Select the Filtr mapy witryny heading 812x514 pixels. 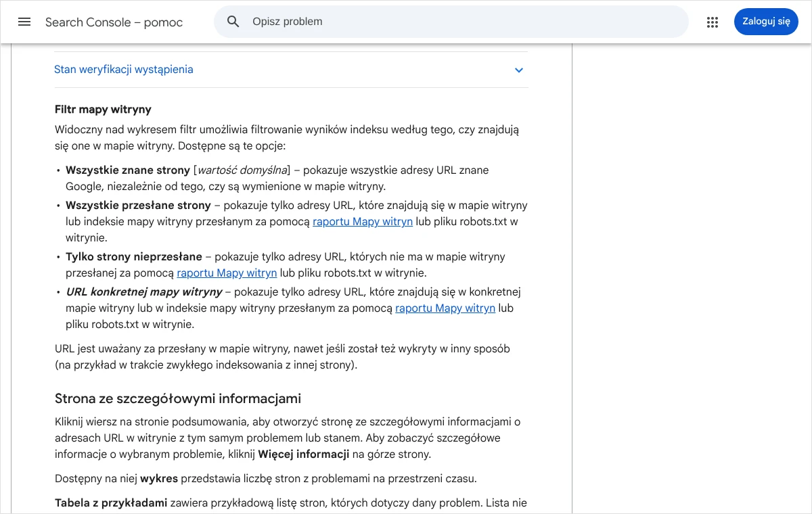coord(103,110)
